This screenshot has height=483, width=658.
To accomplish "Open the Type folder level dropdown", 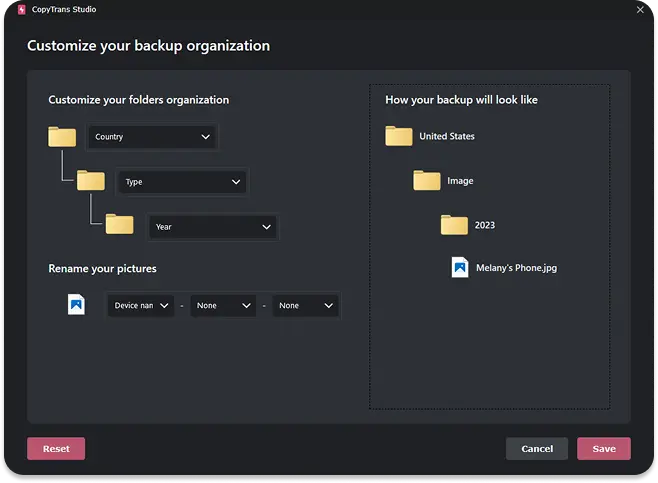I will pyautogui.click(x=183, y=182).
